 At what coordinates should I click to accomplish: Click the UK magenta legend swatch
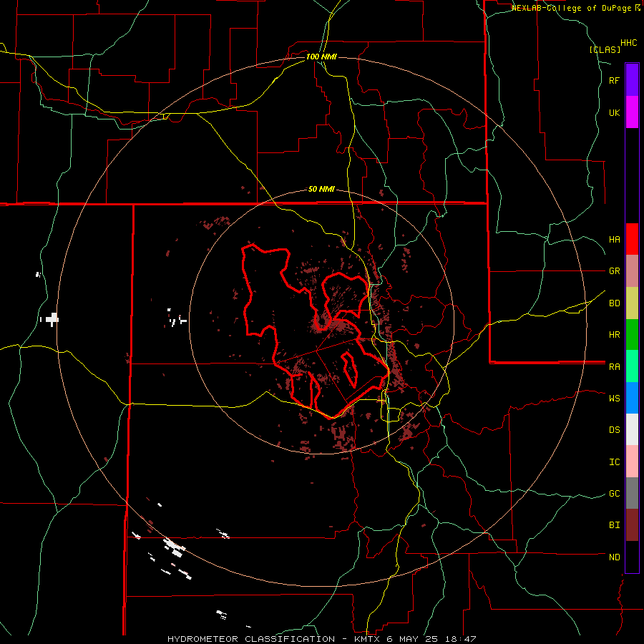[632, 112]
